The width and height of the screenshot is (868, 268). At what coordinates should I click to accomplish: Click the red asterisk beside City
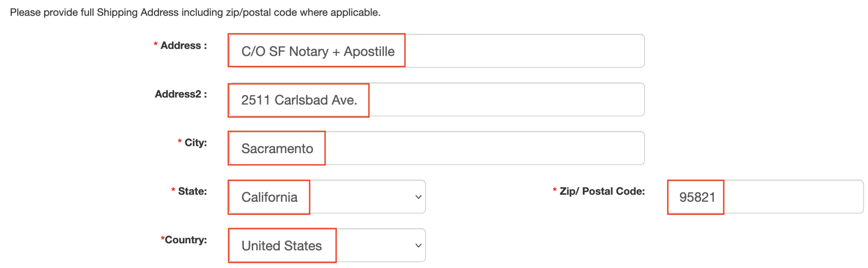pos(180,141)
